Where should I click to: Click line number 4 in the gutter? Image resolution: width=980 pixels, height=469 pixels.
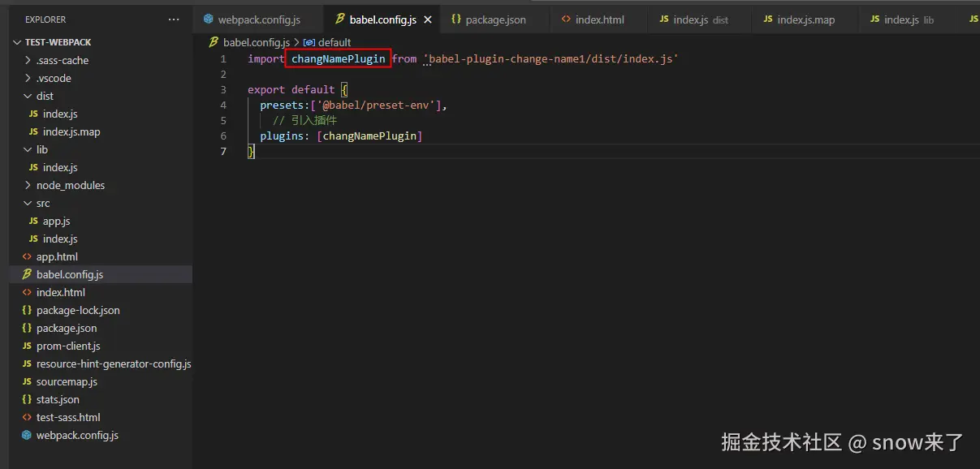(223, 105)
